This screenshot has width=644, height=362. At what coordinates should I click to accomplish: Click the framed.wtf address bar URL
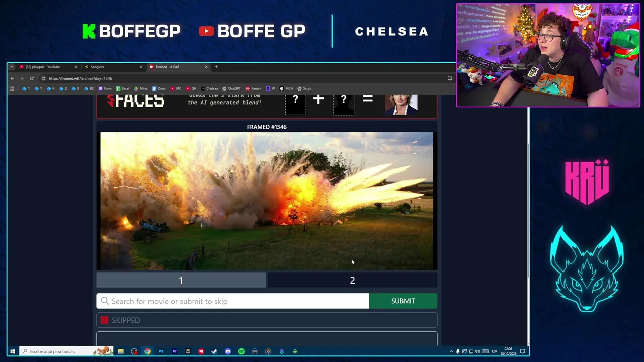[80, 78]
